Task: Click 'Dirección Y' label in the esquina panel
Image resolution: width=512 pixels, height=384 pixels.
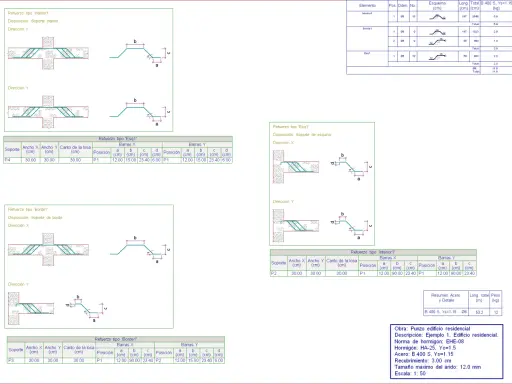Action: click(x=283, y=202)
